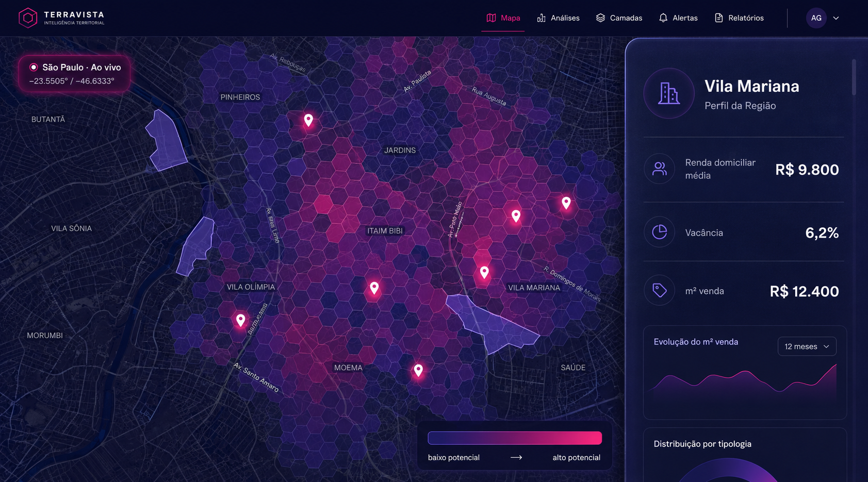
Task: Open the Relatórios tab
Action: (x=739, y=18)
